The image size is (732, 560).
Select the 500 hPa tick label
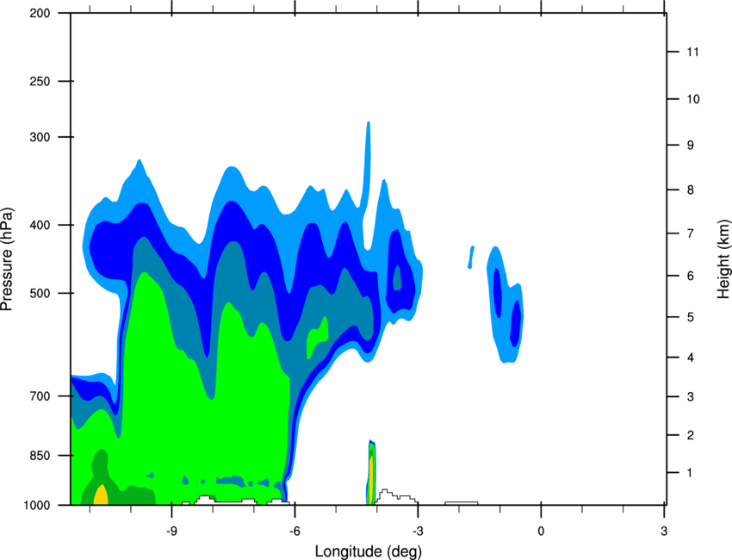tap(40, 293)
